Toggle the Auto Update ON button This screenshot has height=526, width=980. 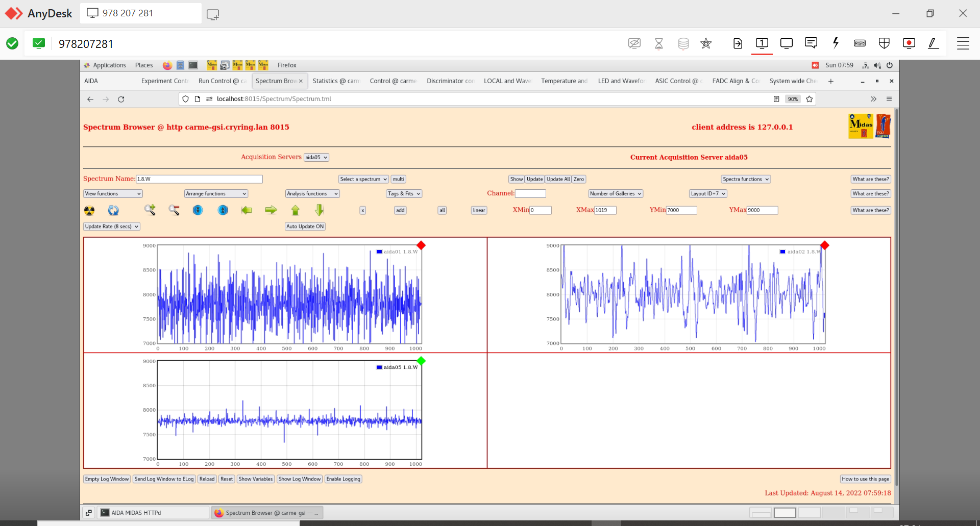tap(305, 227)
